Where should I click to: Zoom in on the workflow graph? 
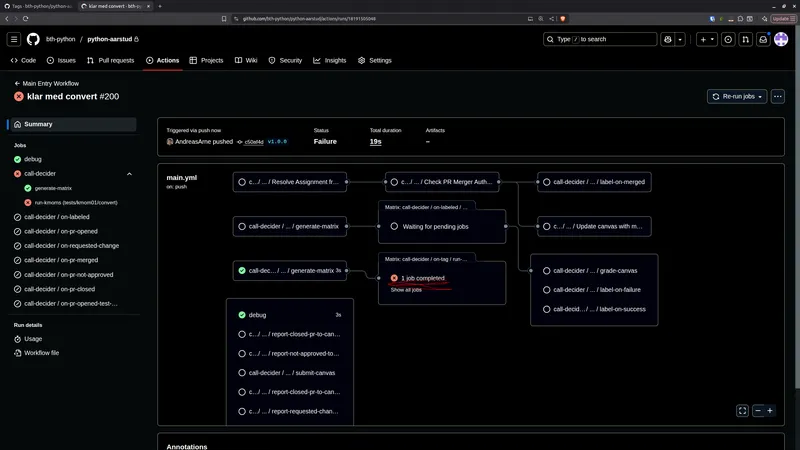[x=770, y=411]
